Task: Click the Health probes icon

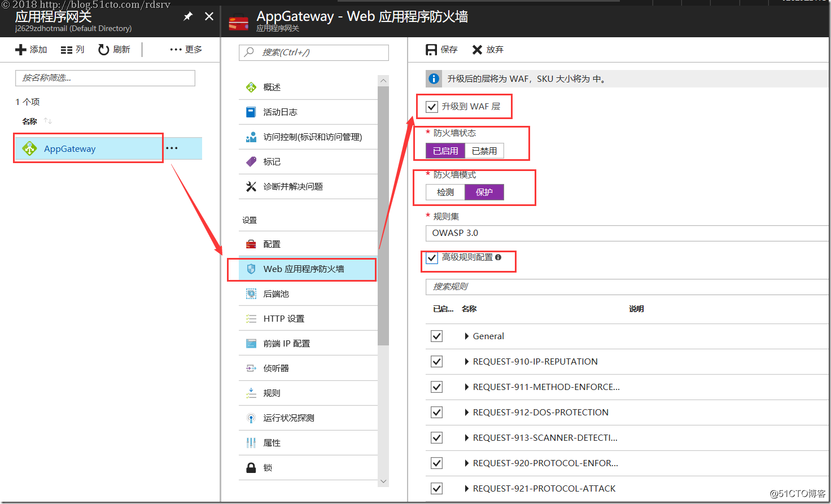Action: point(251,418)
